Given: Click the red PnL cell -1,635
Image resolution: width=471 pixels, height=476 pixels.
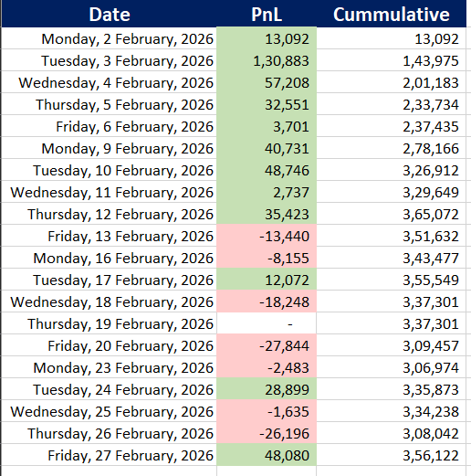Looking at the screenshot, I should (x=267, y=411).
